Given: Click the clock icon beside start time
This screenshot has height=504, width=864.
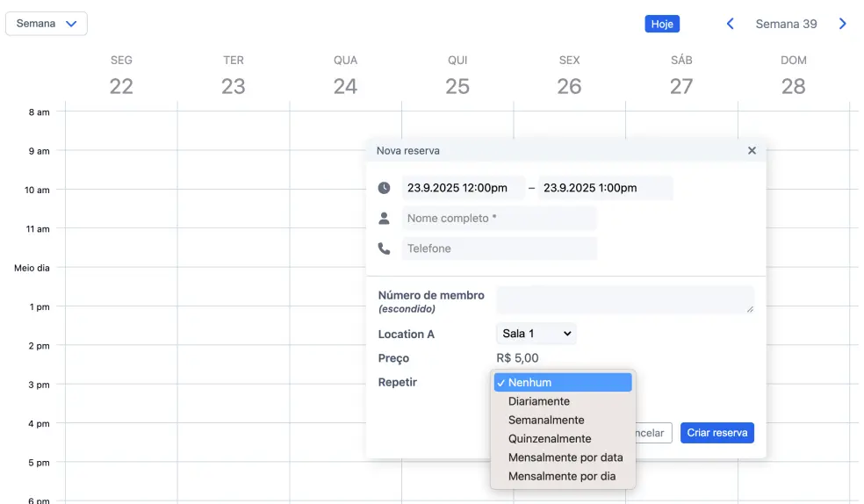Looking at the screenshot, I should (384, 188).
